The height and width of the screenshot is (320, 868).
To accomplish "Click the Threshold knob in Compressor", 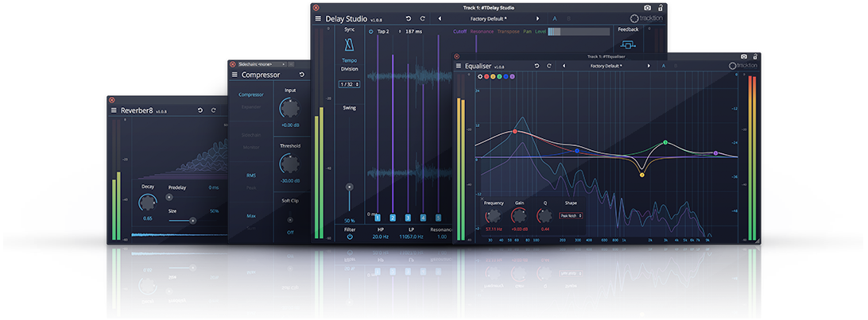I will pyautogui.click(x=290, y=163).
